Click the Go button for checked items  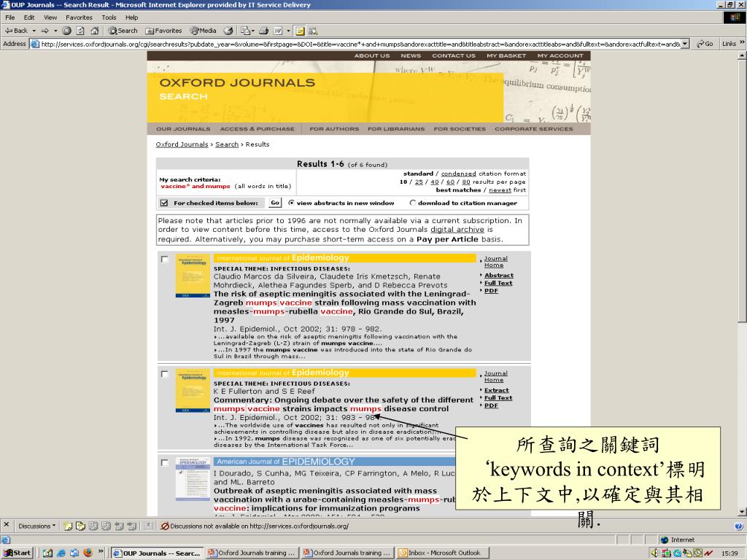(275, 203)
